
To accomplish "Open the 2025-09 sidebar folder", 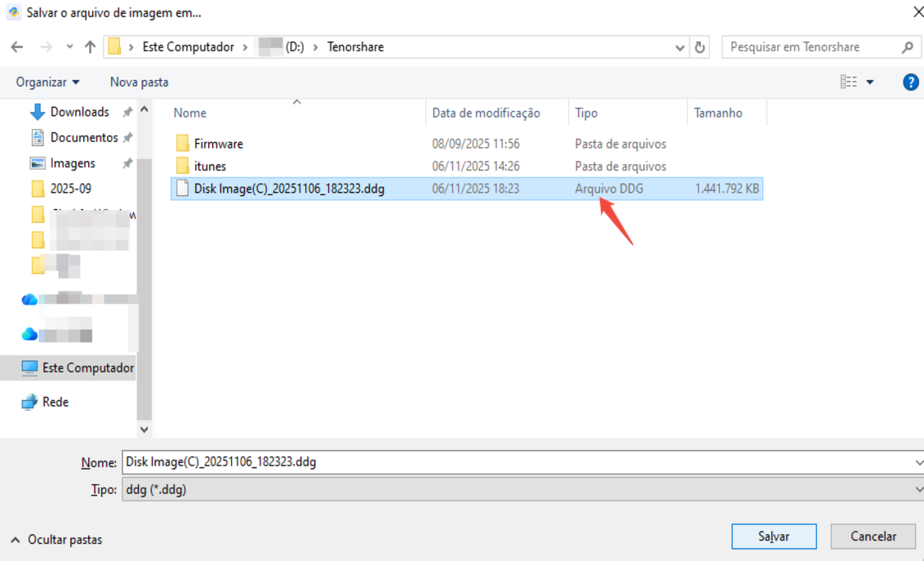I will tap(71, 189).
